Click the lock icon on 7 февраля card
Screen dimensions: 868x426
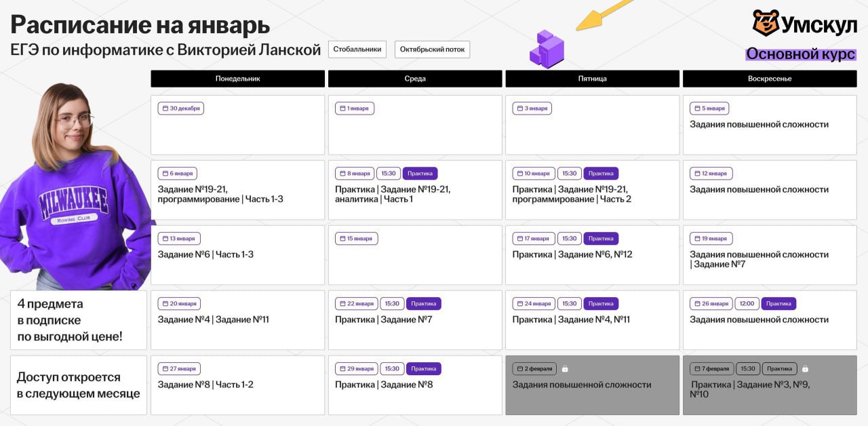tap(805, 369)
